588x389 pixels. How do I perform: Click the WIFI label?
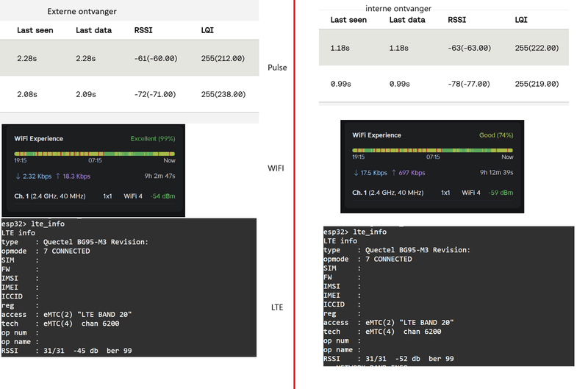[276, 168]
